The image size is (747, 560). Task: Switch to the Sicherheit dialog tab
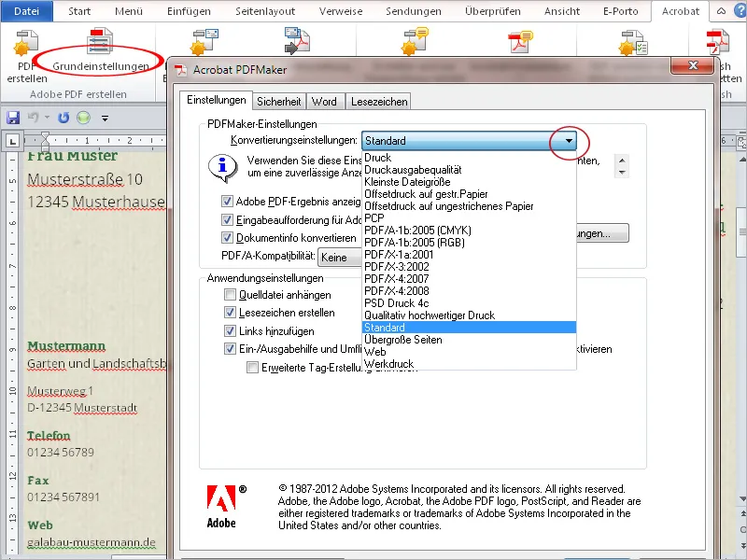(x=278, y=102)
